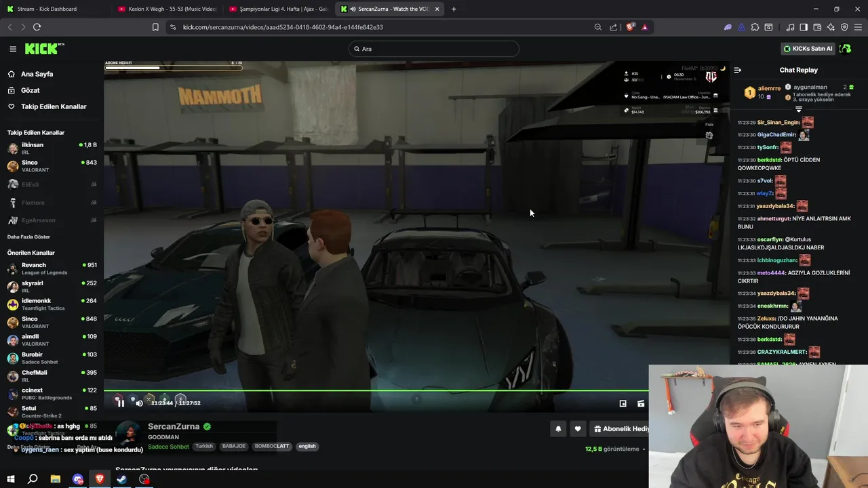This screenshot has width=868, height=488.
Task: Bookmark the page in the address bar
Action: click(155, 27)
